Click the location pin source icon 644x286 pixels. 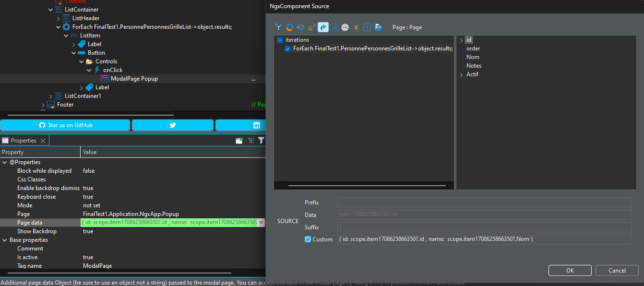click(x=356, y=27)
